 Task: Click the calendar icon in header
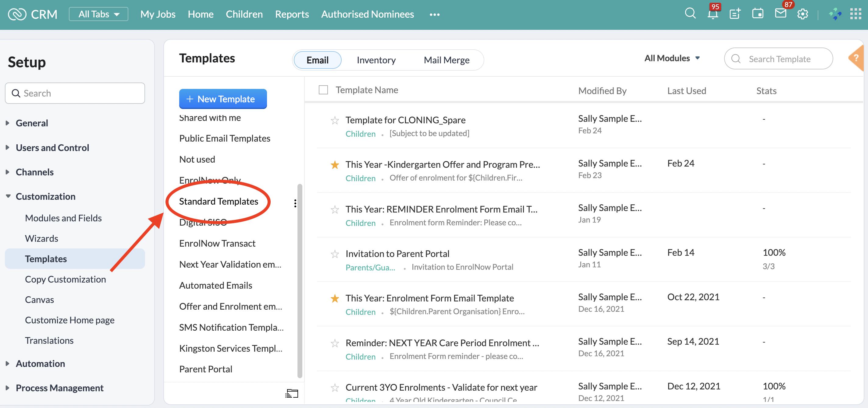[x=757, y=14]
